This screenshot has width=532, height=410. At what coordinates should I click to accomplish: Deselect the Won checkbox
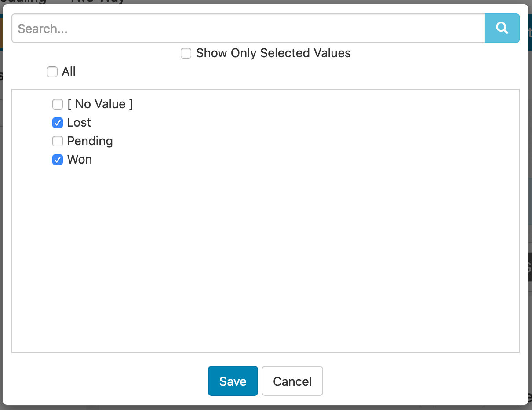point(58,160)
